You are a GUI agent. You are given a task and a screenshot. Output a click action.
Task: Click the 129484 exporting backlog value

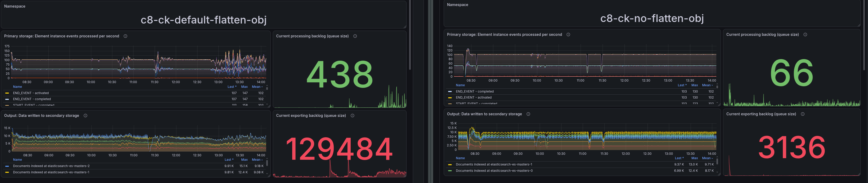[x=339, y=149]
